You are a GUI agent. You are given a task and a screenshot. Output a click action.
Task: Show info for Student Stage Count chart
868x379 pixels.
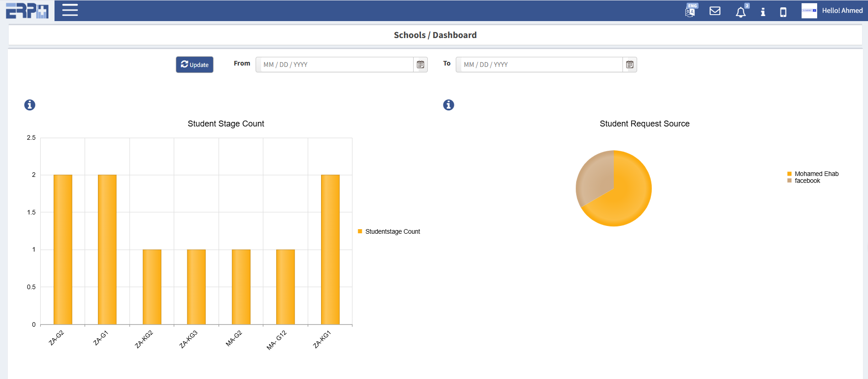tap(30, 105)
